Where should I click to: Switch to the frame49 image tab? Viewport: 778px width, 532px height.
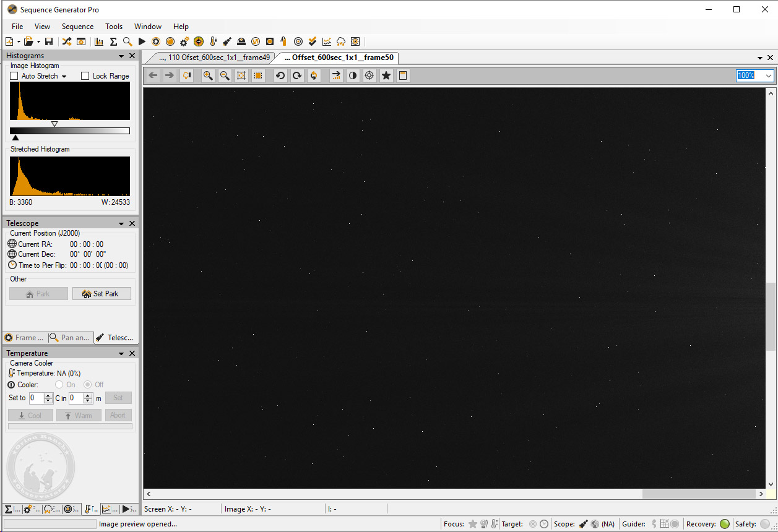pyautogui.click(x=214, y=58)
